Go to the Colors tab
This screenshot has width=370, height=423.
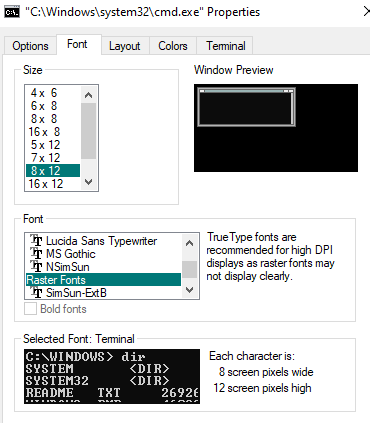pos(173,46)
